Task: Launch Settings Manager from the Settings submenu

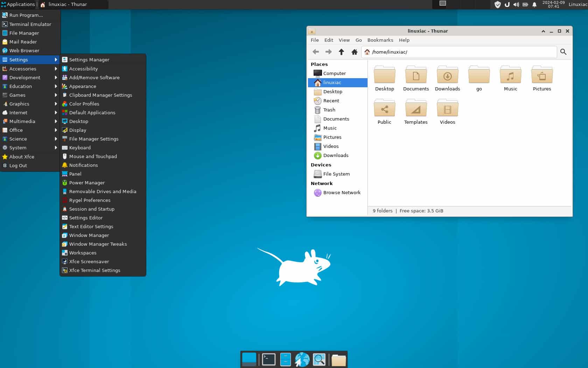Action: coord(89,60)
